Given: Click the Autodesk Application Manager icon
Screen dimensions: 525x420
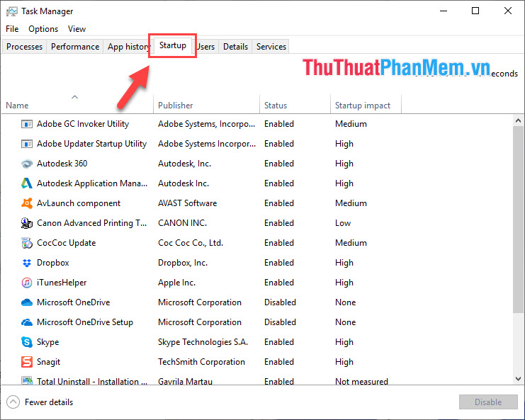Looking at the screenshot, I should [x=27, y=183].
